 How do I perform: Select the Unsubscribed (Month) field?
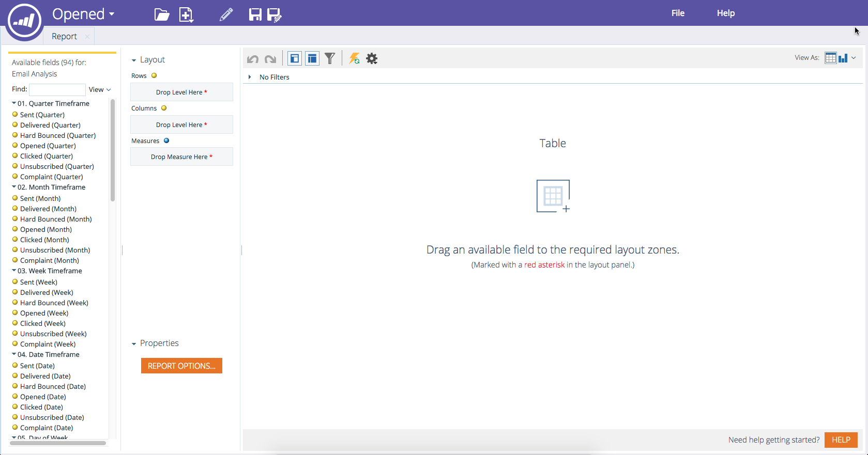[x=55, y=250]
